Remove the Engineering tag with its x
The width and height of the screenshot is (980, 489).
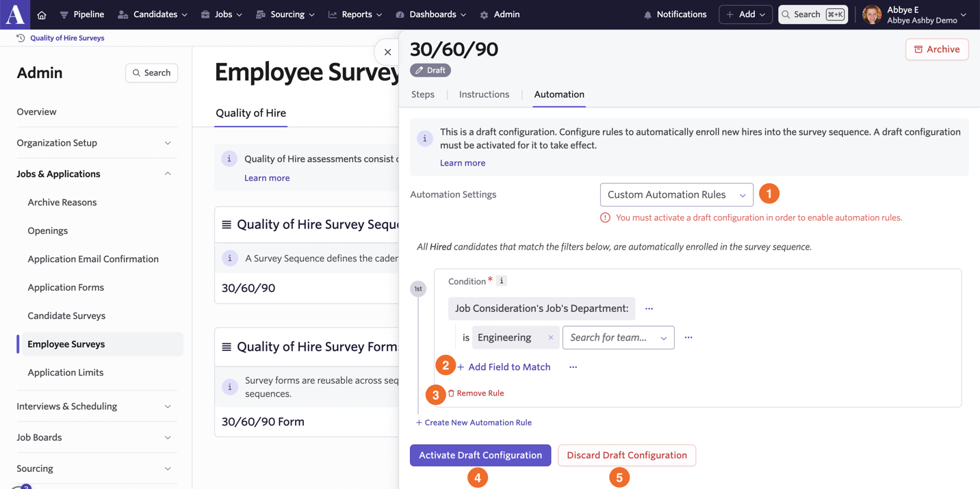point(550,337)
